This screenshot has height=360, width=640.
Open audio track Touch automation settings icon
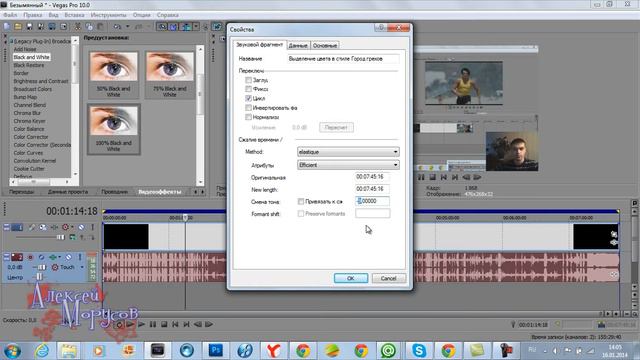(x=55, y=267)
